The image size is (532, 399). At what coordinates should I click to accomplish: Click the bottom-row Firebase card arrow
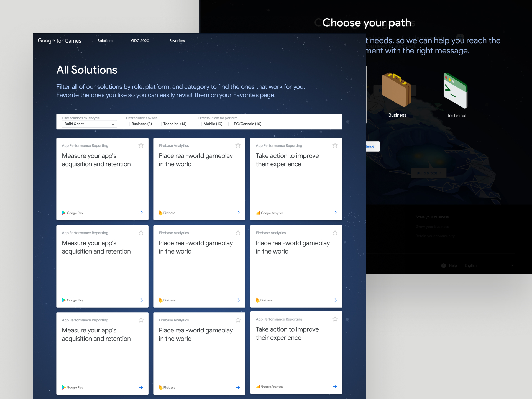238,387
